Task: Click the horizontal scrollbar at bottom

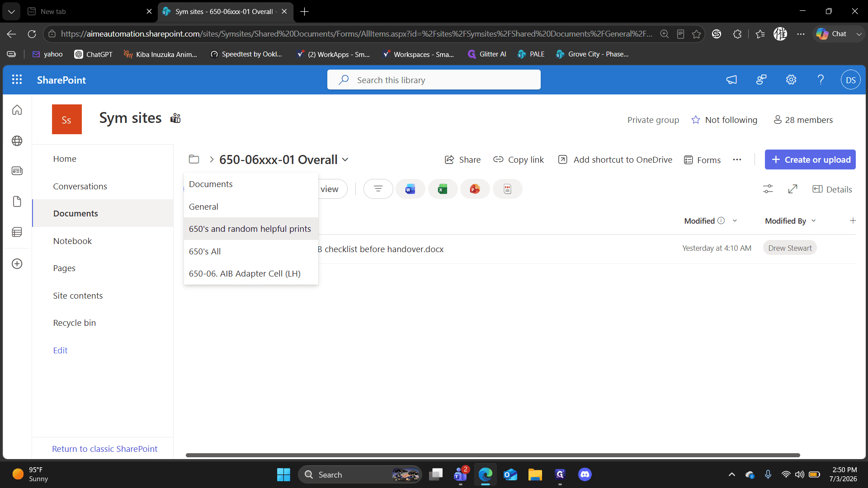Action: (x=493, y=455)
